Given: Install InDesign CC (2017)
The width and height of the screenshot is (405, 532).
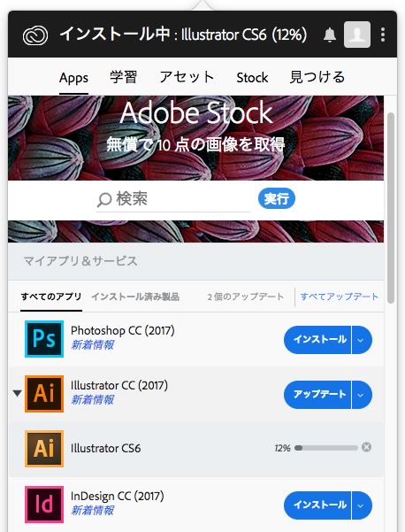Looking at the screenshot, I should 317,505.
